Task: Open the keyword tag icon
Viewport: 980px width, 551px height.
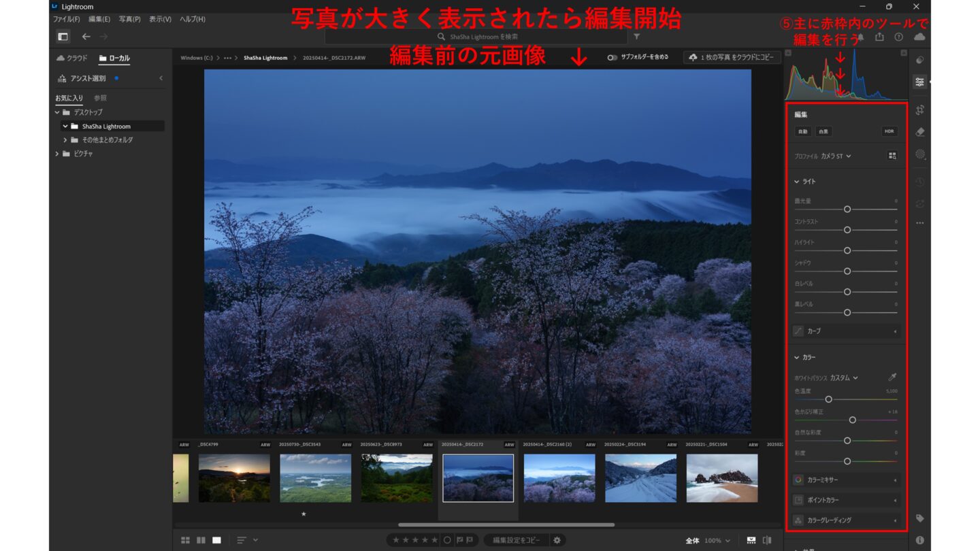Action: pos(920,518)
